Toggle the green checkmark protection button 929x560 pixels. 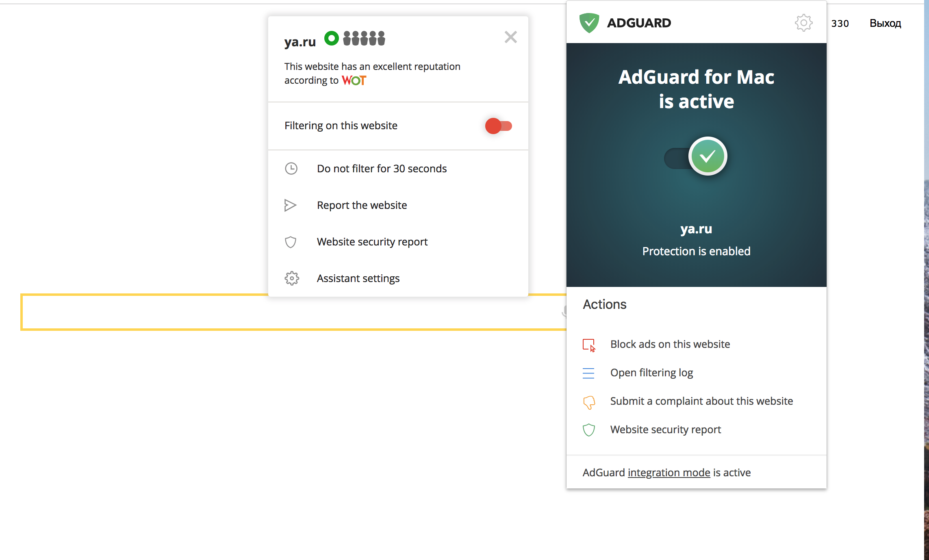708,156
